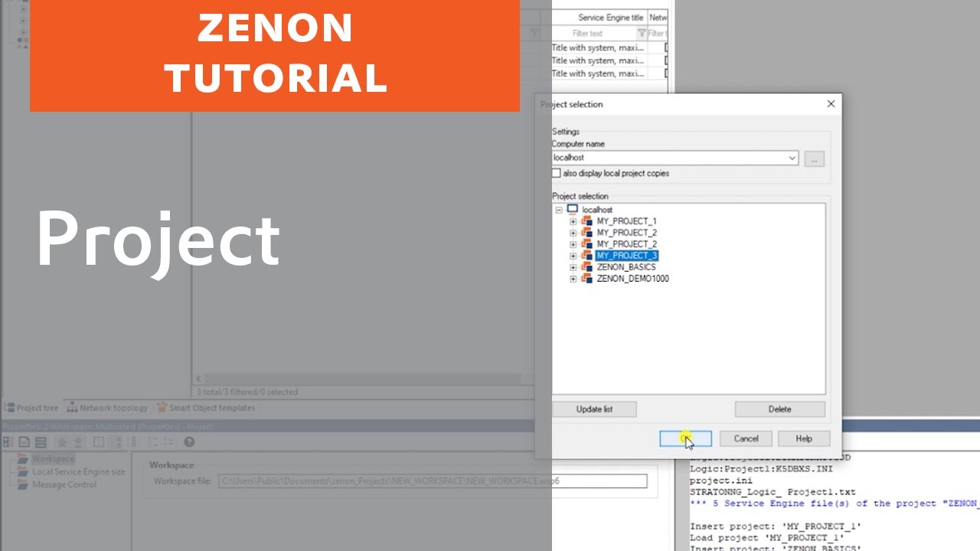980x551 pixels.
Task: Select Message Control property group
Action: point(64,484)
